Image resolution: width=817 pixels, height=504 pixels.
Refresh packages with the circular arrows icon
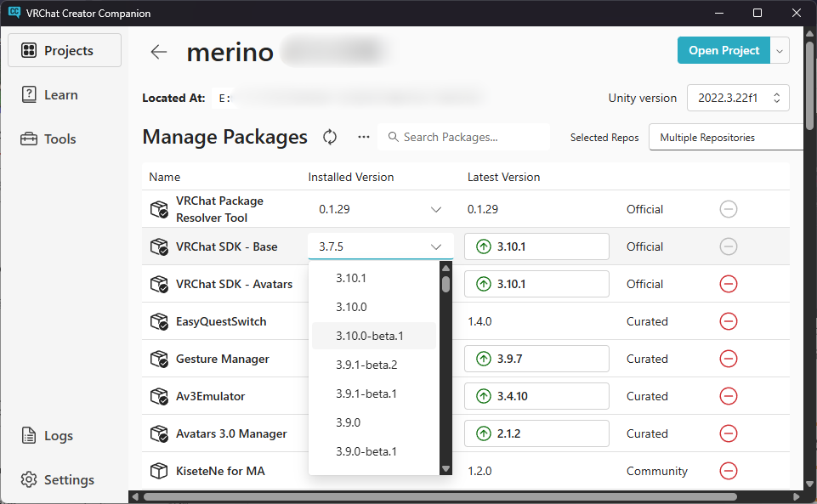(x=330, y=137)
